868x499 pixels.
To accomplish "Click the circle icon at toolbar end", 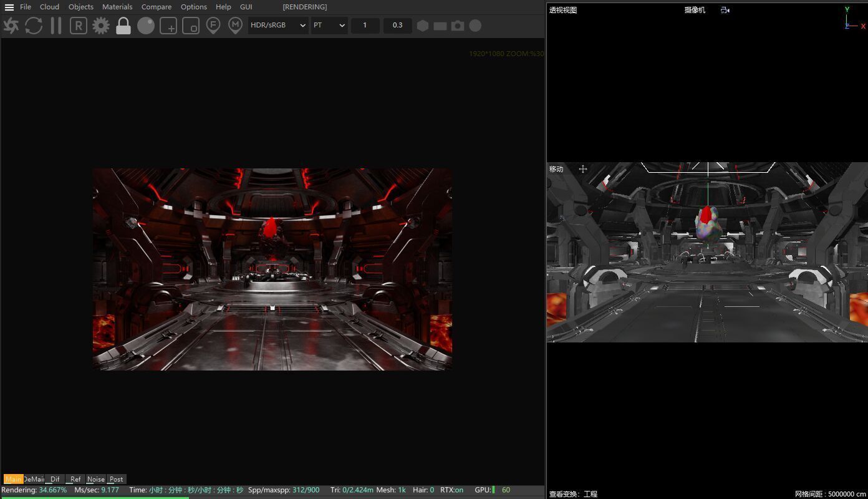I will (x=475, y=26).
